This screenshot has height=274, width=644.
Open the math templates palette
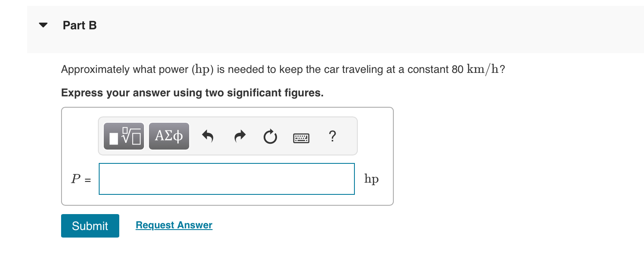coord(124,136)
